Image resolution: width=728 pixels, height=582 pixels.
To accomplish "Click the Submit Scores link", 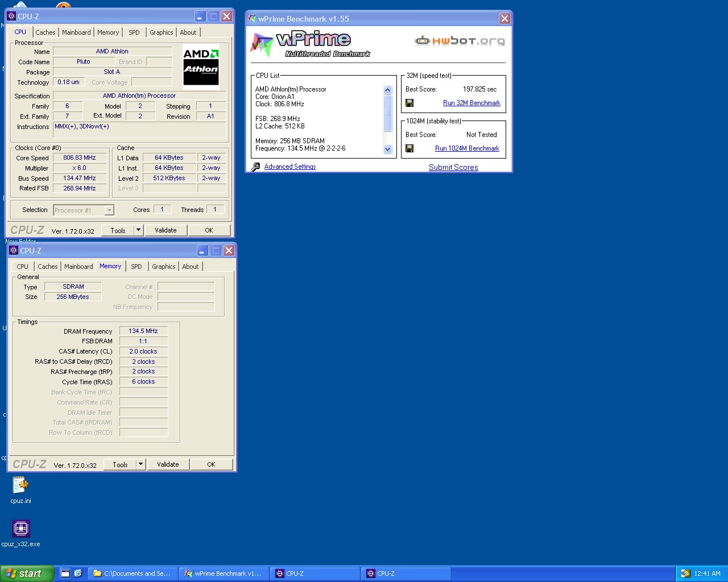I will (453, 167).
